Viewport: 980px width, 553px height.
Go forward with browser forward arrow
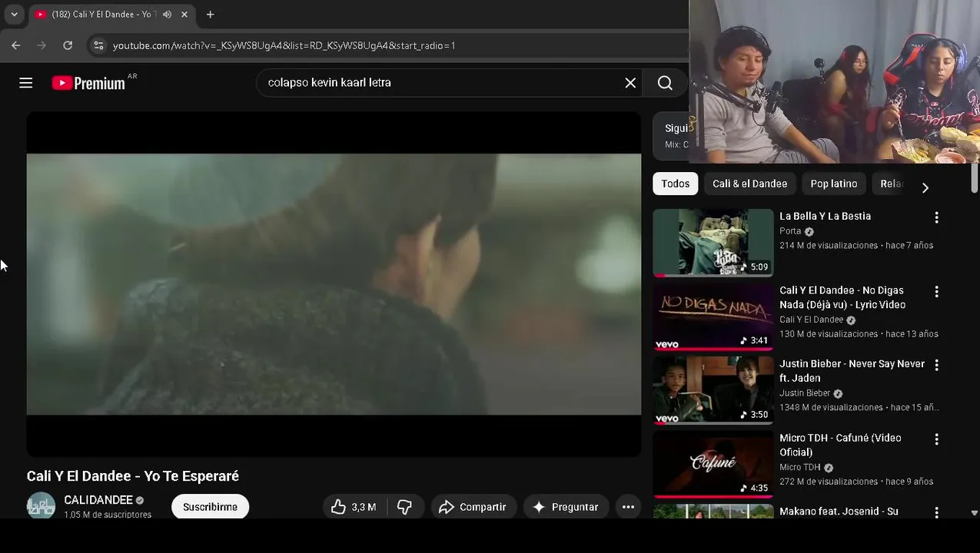(42, 45)
